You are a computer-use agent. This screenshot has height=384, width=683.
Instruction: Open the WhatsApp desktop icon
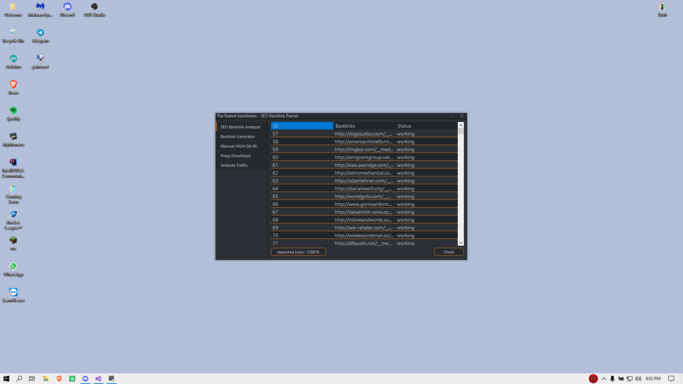[13, 269]
